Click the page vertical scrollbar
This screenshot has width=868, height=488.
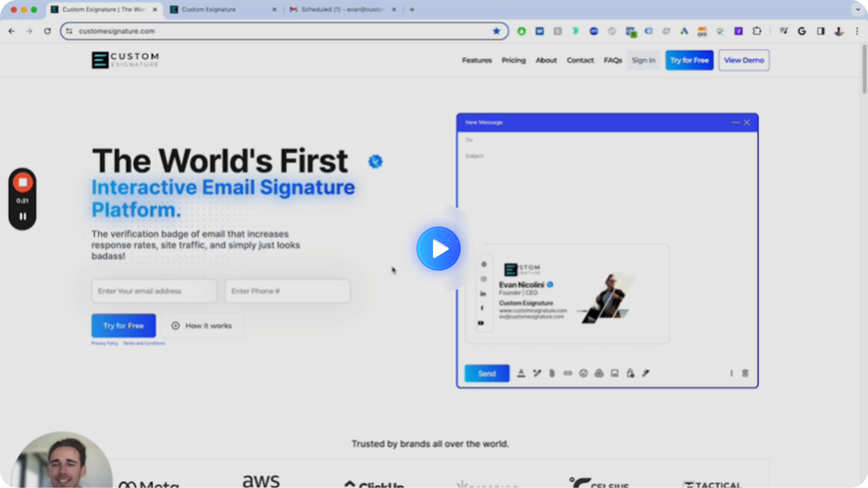(864, 69)
